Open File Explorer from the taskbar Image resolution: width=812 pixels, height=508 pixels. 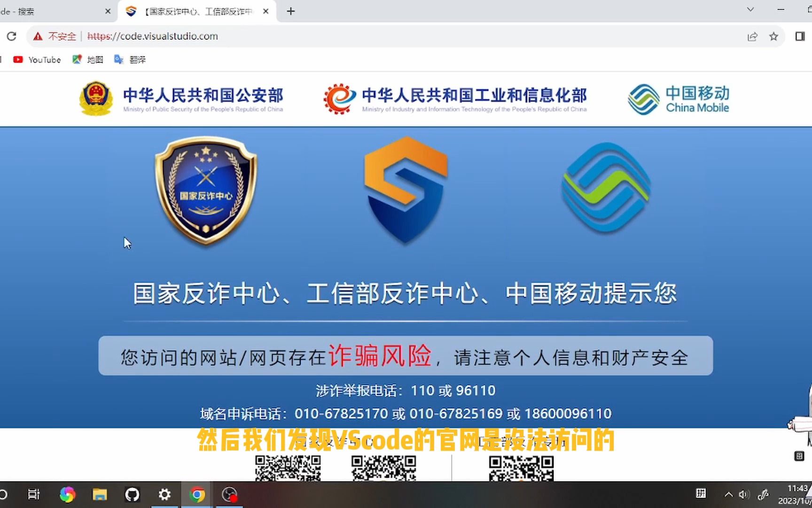pos(100,494)
